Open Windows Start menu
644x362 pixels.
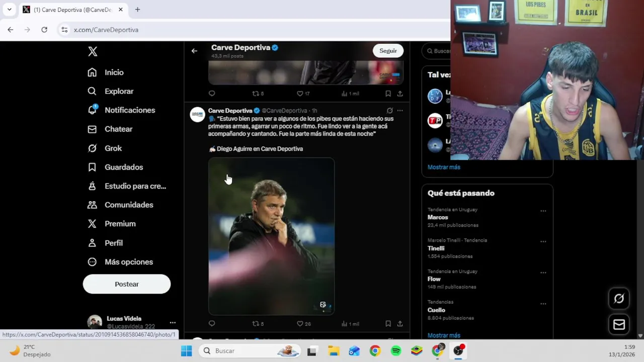186,351
